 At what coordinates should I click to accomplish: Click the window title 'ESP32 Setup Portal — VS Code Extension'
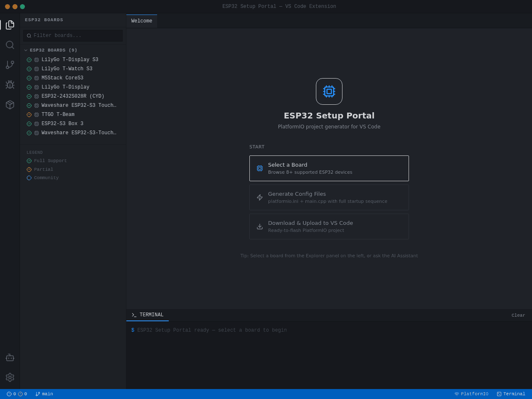279,7
